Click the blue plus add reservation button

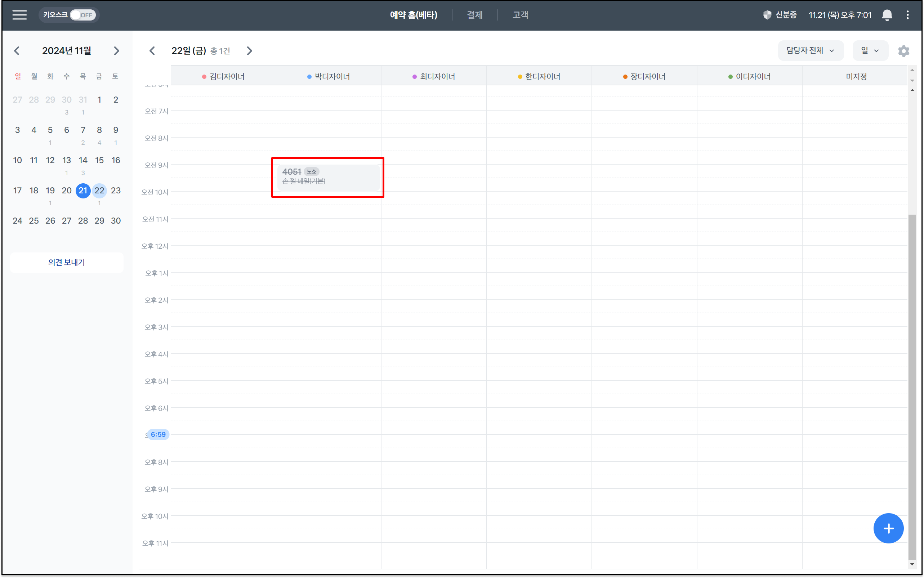click(888, 528)
